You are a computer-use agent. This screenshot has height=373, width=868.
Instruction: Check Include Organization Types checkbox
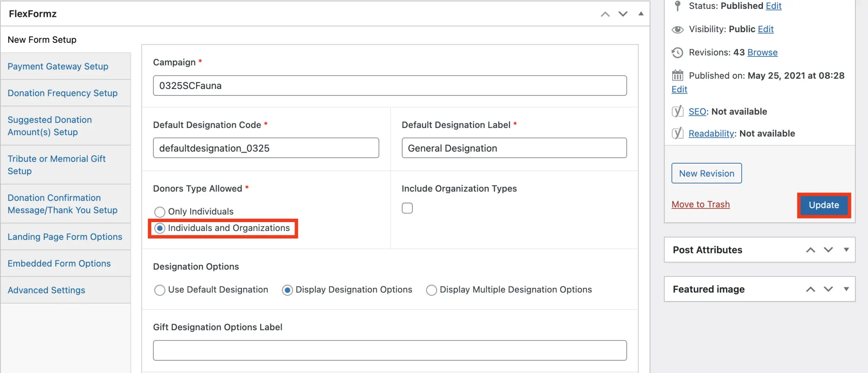407,208
